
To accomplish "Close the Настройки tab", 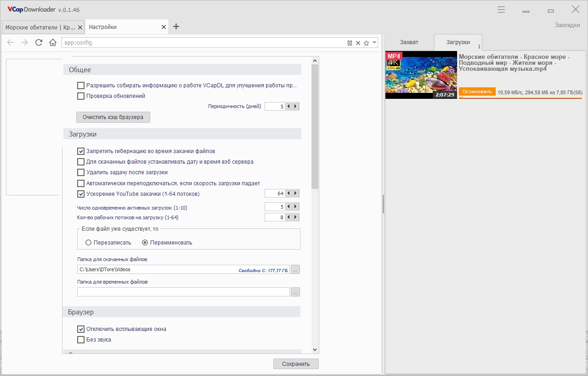I will coord(164,27).
